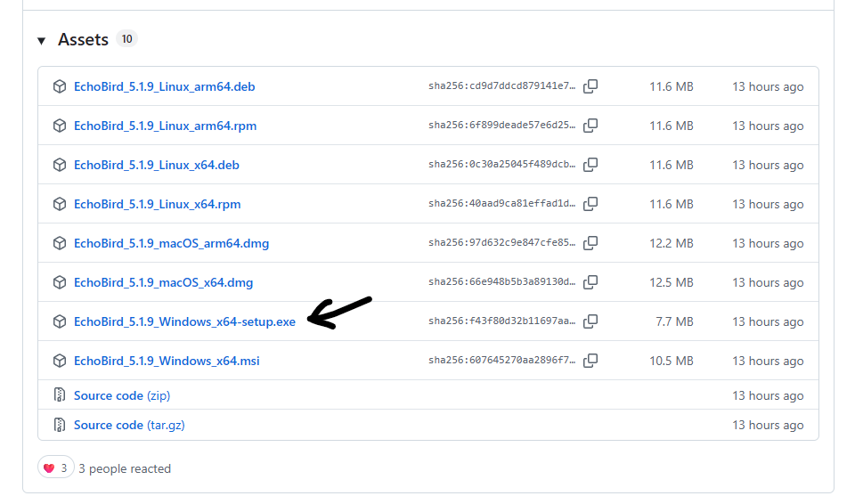The height and width of the screenshot is (504, 863).
Task: Copy sha256 of Linux_arm64.rpm
Action: (590, 126)
